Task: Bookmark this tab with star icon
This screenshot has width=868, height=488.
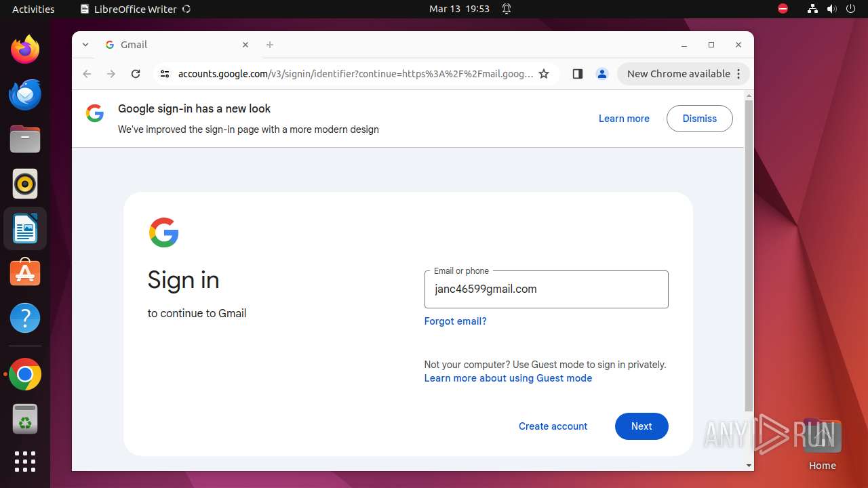Action: pos(544,74)
